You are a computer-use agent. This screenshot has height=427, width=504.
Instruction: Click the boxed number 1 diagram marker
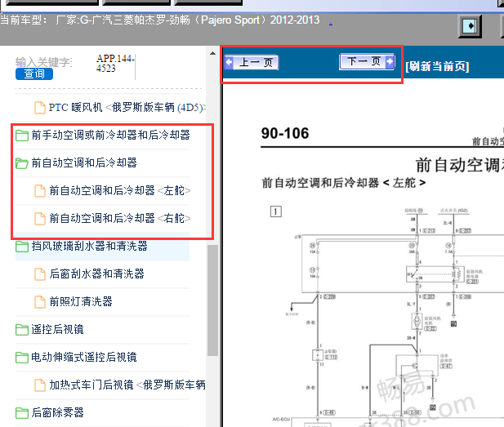pos(276,211)
